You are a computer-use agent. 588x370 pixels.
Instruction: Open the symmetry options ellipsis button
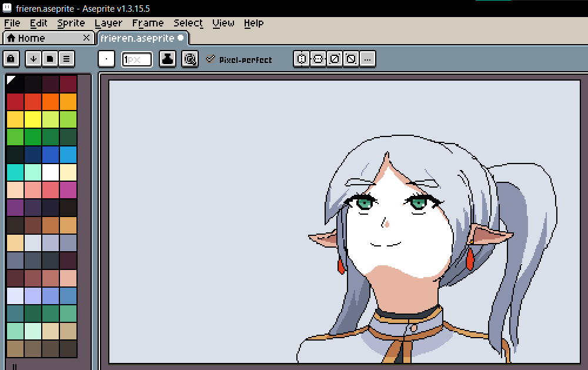[367, 59]
